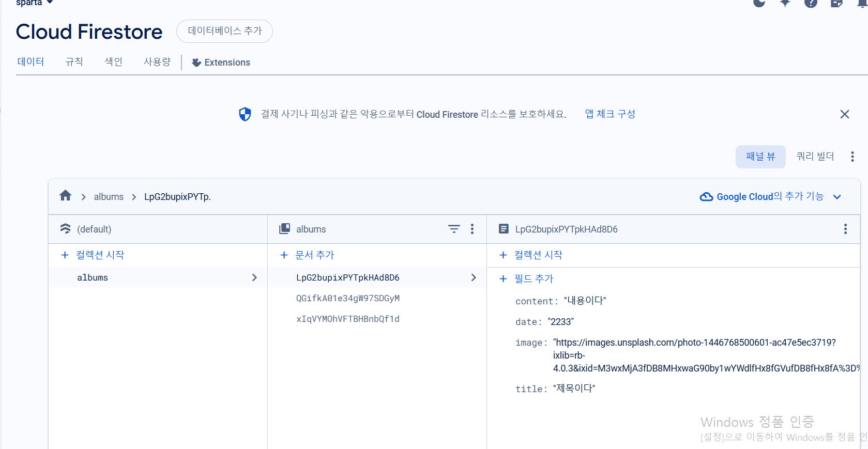Click 문서 추가 in albums panel
Image resolution: width=868 pixels, height=449 pixels.
pos(315,255)
